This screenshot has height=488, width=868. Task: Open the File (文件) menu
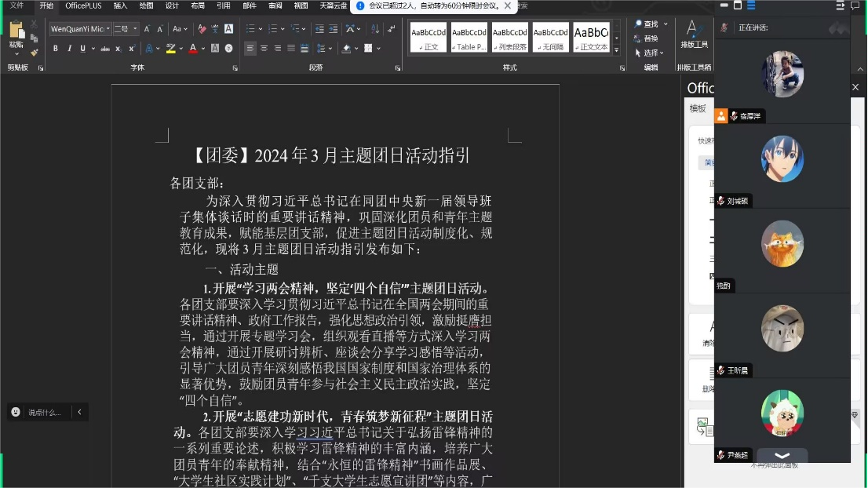tap(17, 5)
